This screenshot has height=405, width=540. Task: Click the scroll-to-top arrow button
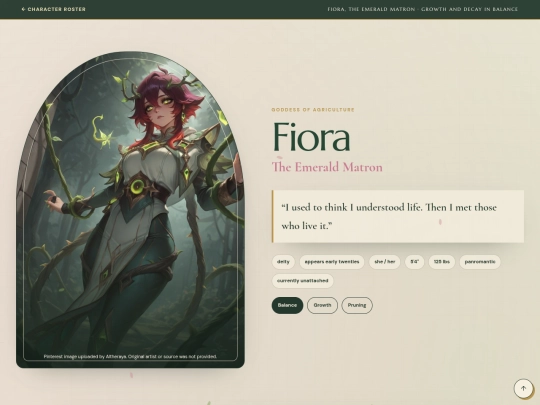pyautogui.click(x=523, y=388)
